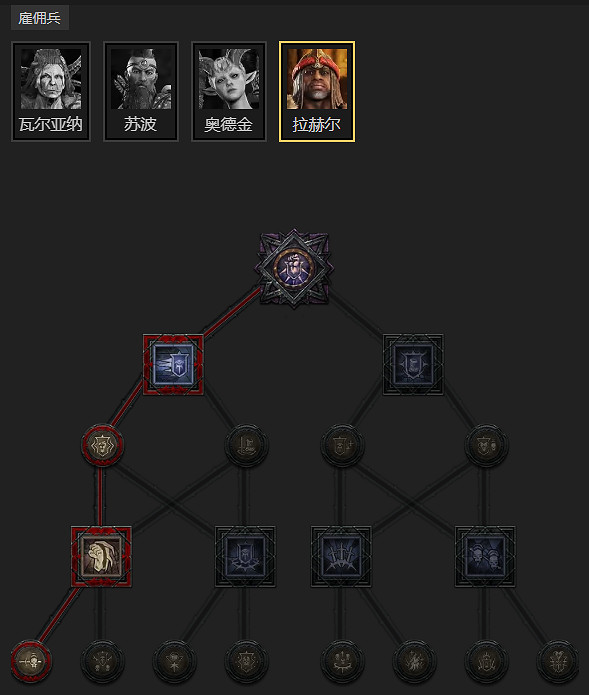
Task: Click the shield and potion round passive node
Action: pyautogui.click(x=486, y=445)
